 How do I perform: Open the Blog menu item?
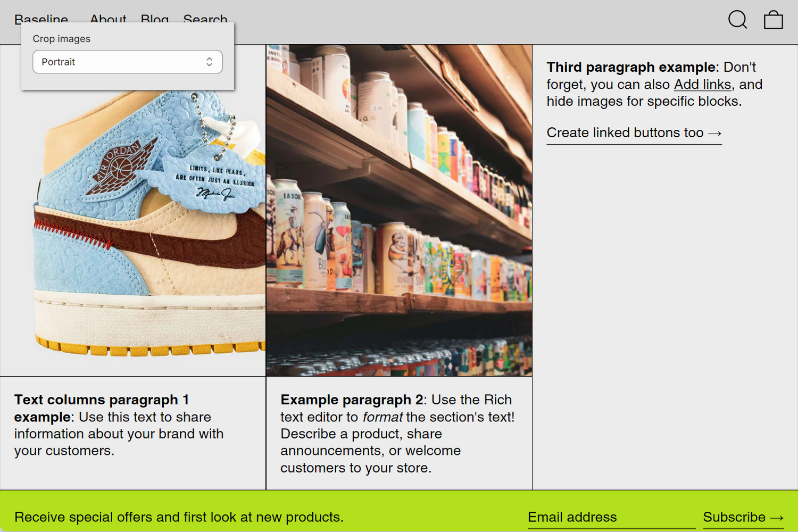pos(154,19)
